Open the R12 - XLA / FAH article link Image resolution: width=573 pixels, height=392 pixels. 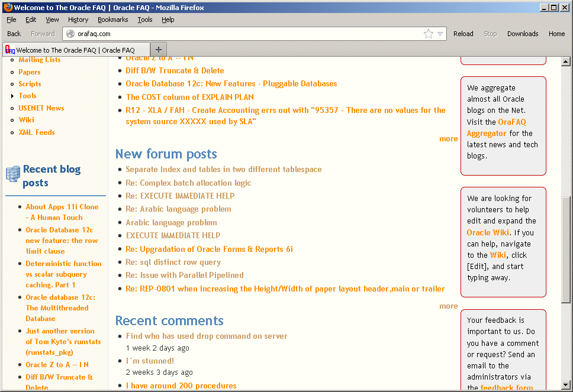[285, 116]
